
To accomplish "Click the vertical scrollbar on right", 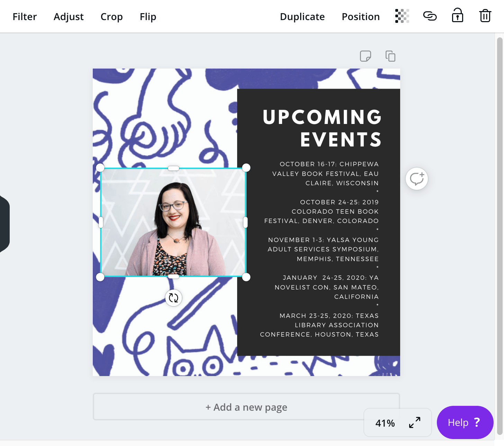I will (499, 235).
